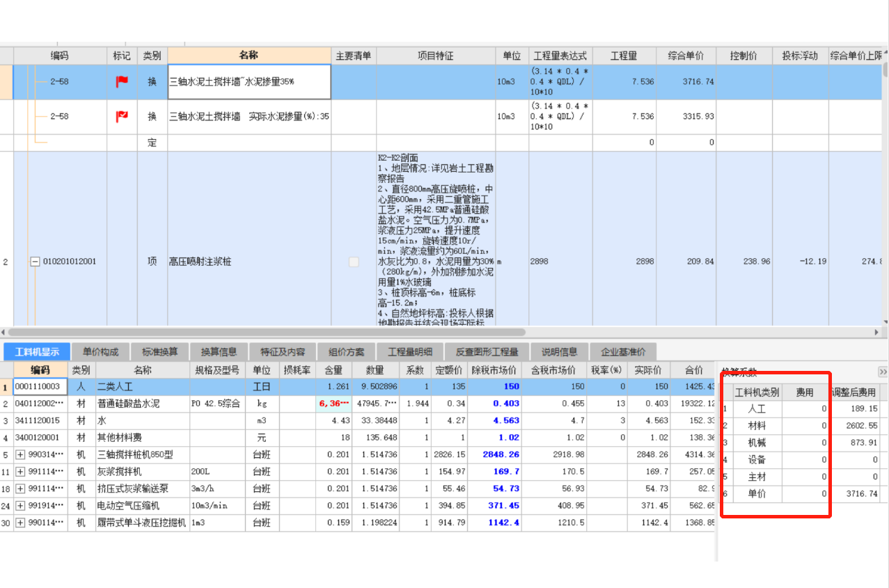This screenshot has height=588, width=889.
Task: Open the 换算信息 tab
Action: [219, 351]
